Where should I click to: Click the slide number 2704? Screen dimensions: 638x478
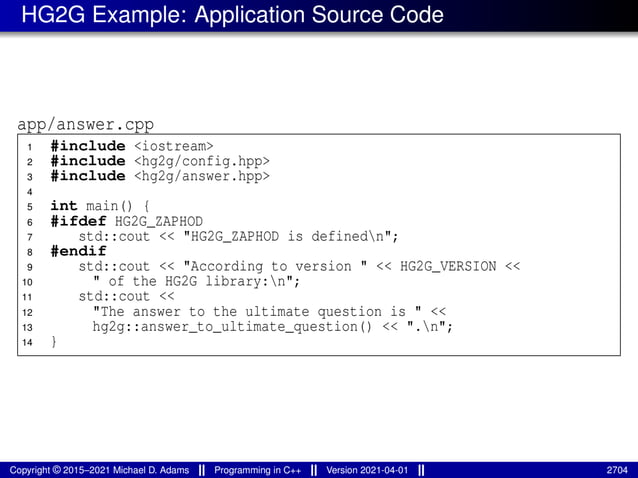coord(617,470)
